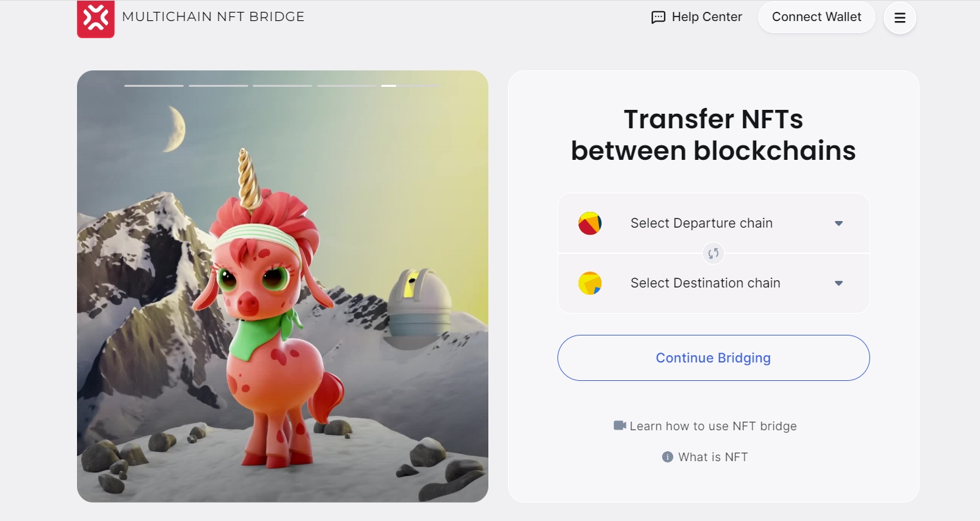Swap departure and destination chains
The image size is (980, 521).
click(713, 253)
